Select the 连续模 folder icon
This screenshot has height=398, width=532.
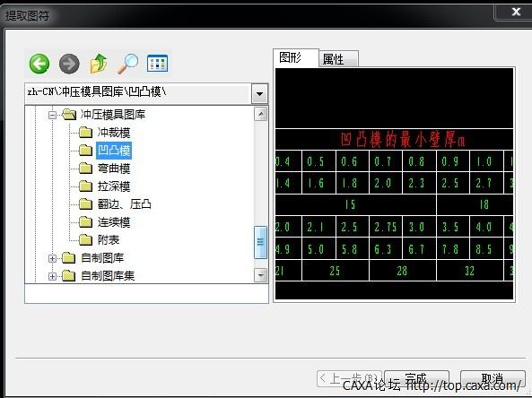point(85,222)
